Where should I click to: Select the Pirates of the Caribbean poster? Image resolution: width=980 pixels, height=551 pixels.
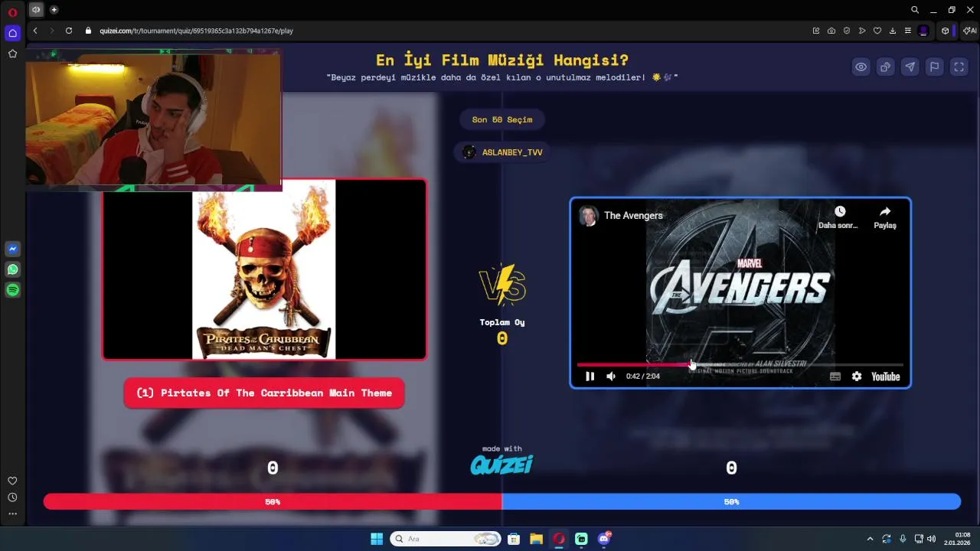pyautogui.click(x=264, y=269)
